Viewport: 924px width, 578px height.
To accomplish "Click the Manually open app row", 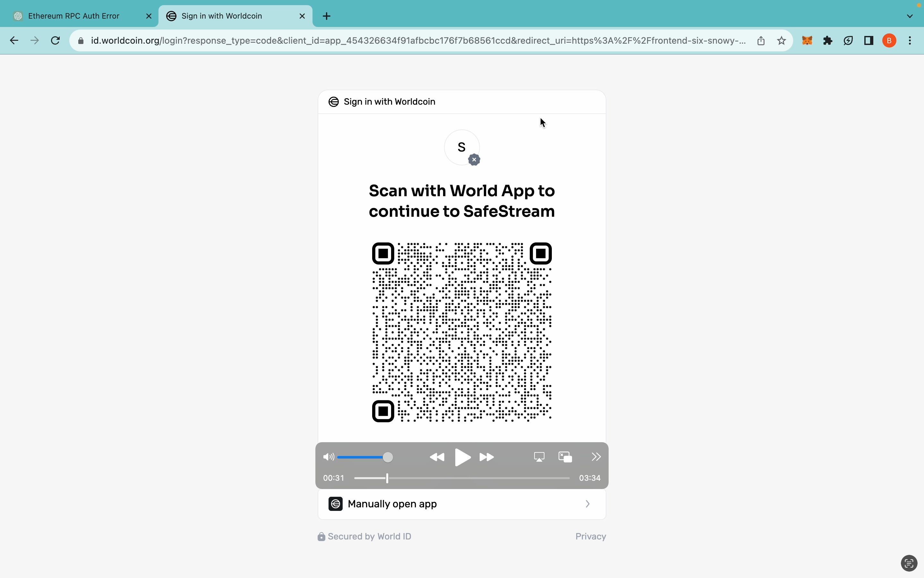I will point(462,504).
